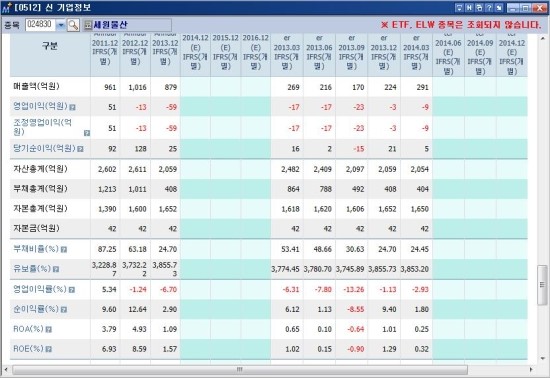Click the ROA(%) row label link
This screenshot has width=550, height=378.
click(28, 329)
